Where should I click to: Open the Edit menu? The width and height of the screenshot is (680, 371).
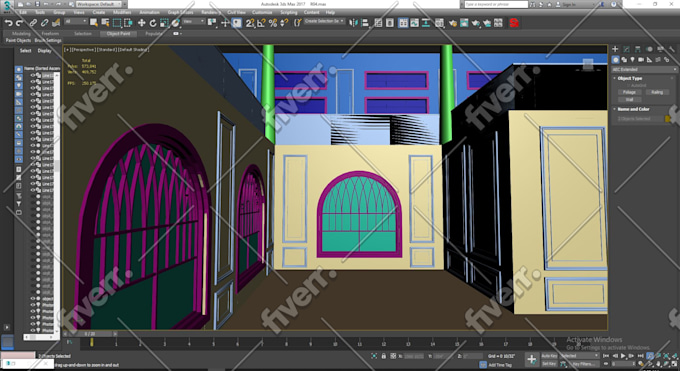coord(23,13)
